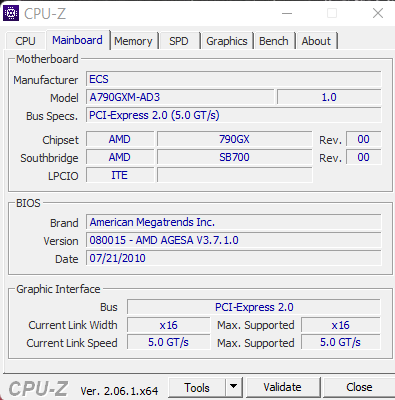Select the Mainboard tab
The height and width of the screenshot is (400, 395).
(x=77, y=40)
